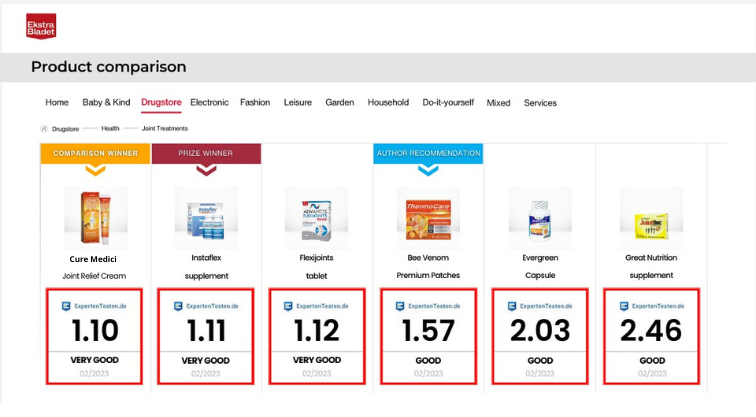Navigate to the Garden category

click(x=339, y=102)
